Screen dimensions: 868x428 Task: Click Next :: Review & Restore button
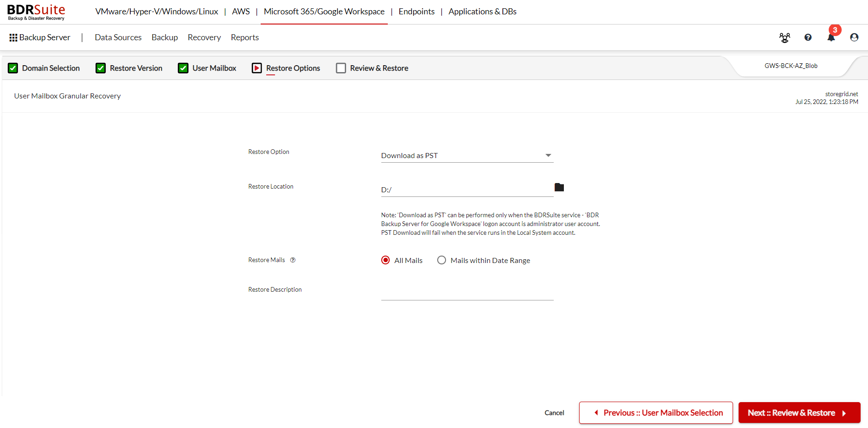[799, 413]
